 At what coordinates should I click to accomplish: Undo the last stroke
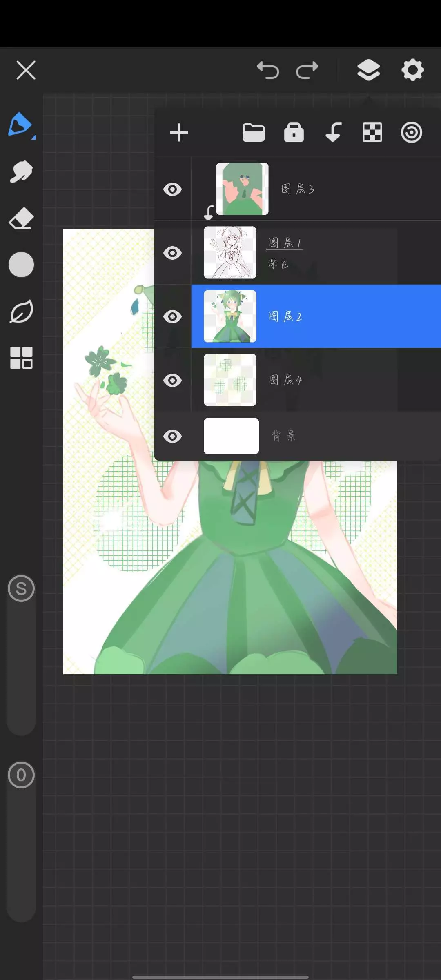(x=268, y=70)
